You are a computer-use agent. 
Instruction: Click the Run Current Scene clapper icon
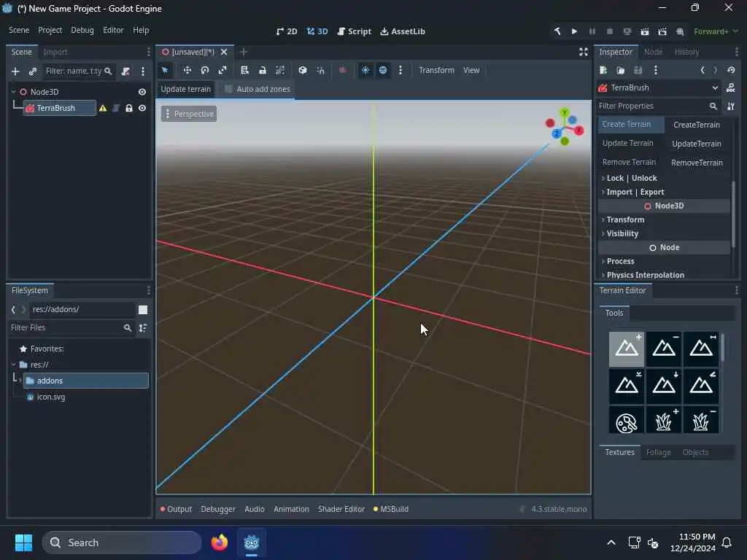(645, 31)
